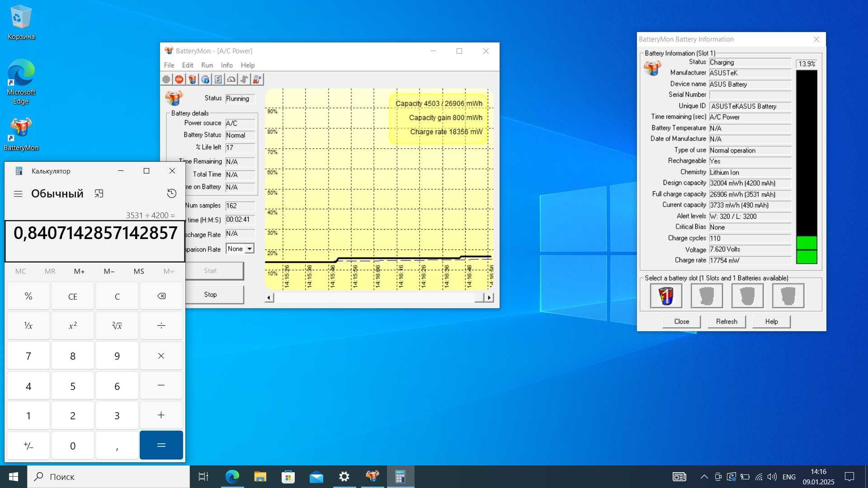Open File Explorer from the taskbar
This screenshot has height=488, width=868.
pos(260,477)
